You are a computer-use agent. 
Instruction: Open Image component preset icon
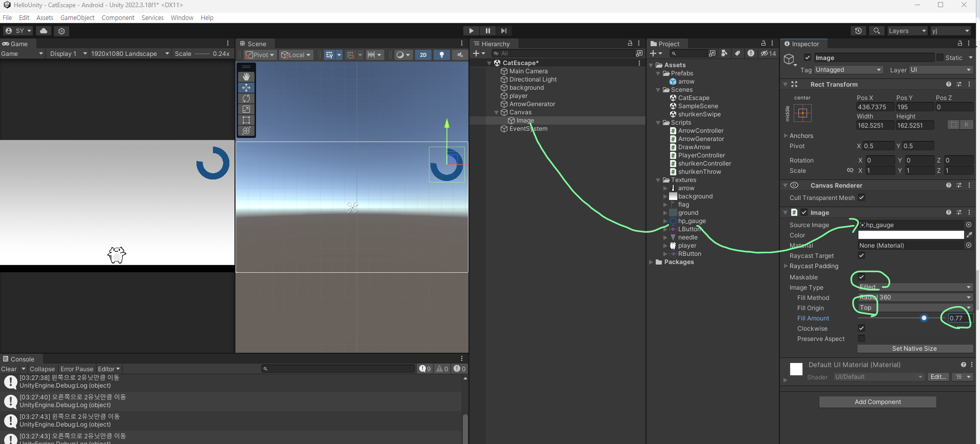(959, 212)
